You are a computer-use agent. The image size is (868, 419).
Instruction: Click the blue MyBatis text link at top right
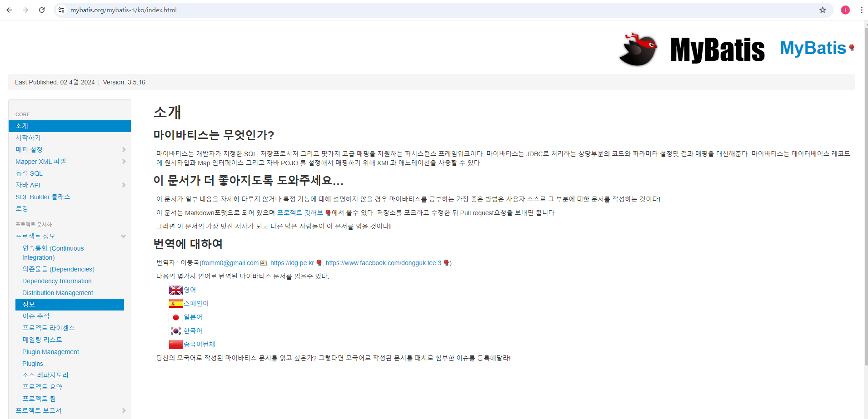tap(813, 48)
